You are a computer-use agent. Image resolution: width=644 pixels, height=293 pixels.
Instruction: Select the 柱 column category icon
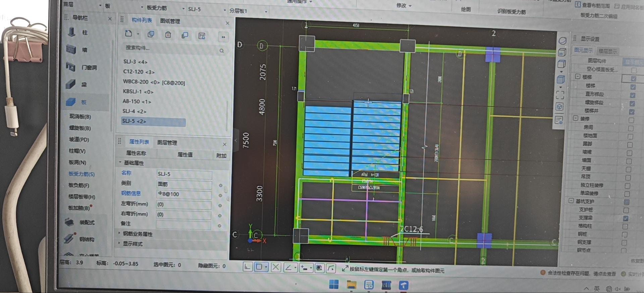click(x=71, y=32)
